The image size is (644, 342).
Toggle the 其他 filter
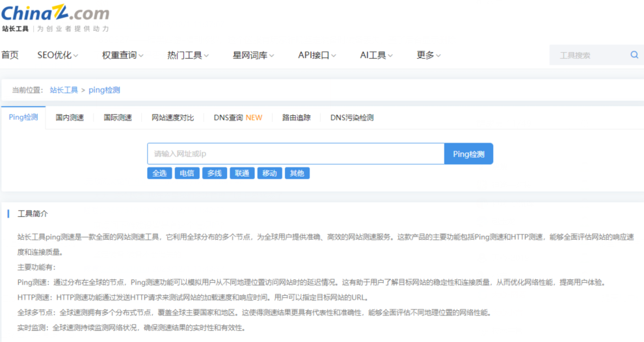point(297,173)
